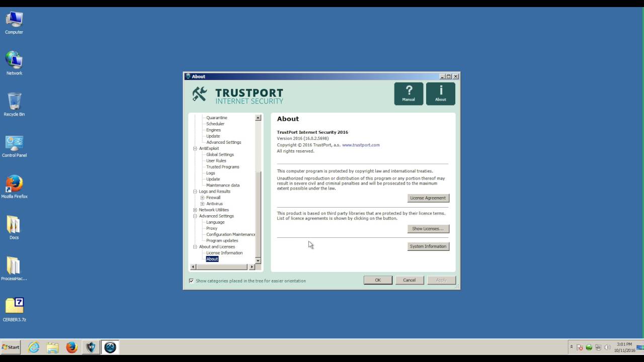The image size is (644, 362).
Task: Click the taskbar clock
Action: pos(624,347)
